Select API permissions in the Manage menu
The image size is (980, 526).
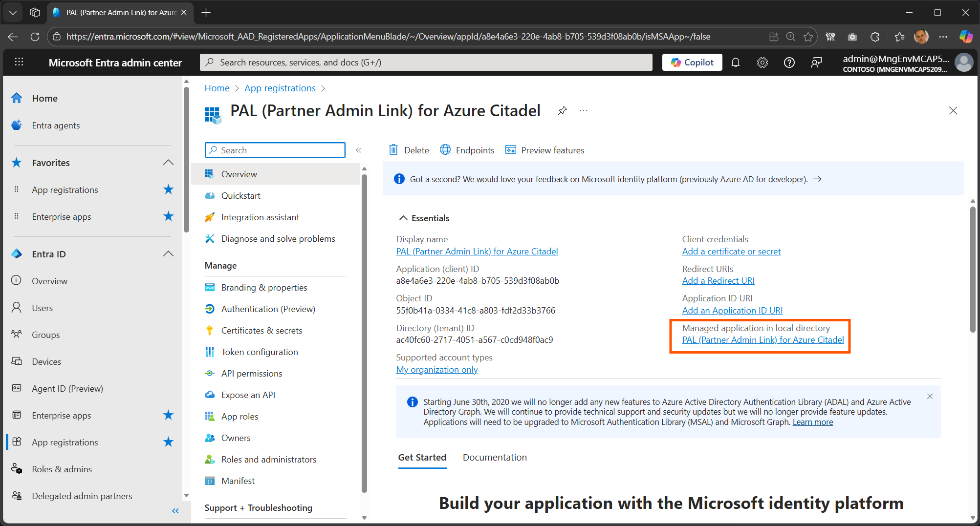[251, 373]
